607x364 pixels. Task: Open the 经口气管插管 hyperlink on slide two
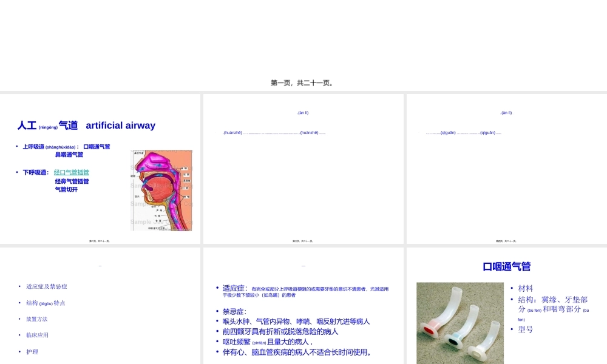click(73, 172)
